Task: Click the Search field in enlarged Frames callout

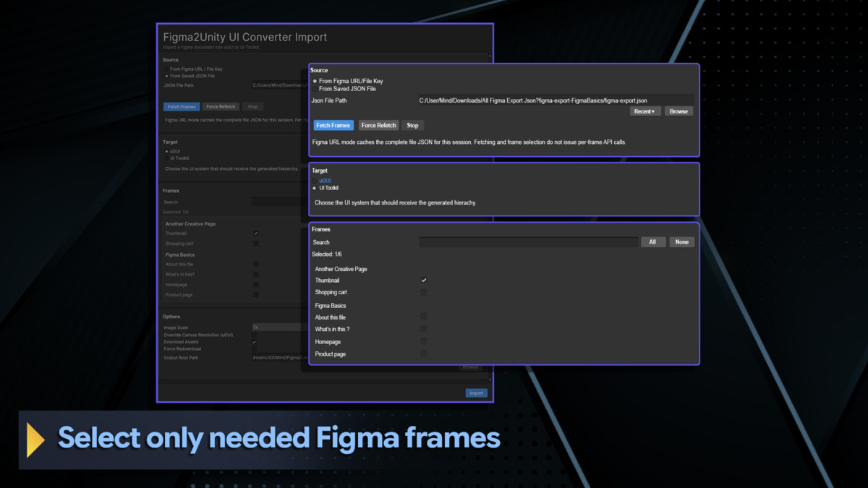Action: pyautogui.click(x=528, y=242)
